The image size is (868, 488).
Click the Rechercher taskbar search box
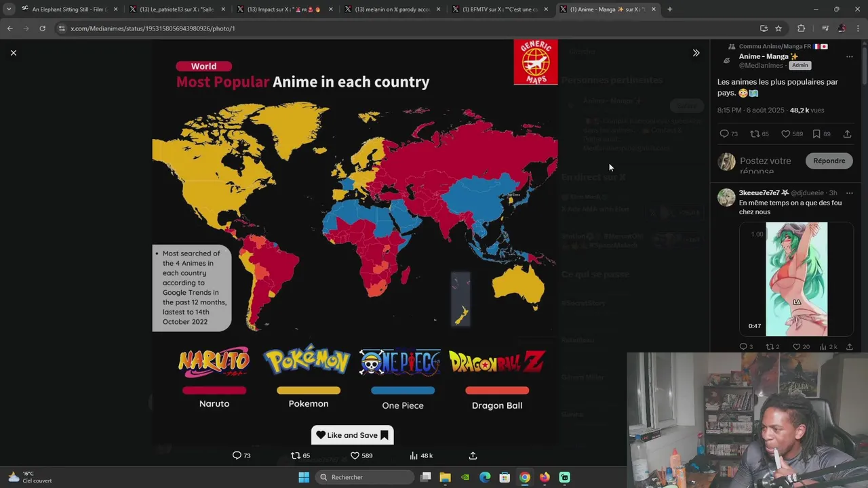pyautogui.click(x=366, y=477)
